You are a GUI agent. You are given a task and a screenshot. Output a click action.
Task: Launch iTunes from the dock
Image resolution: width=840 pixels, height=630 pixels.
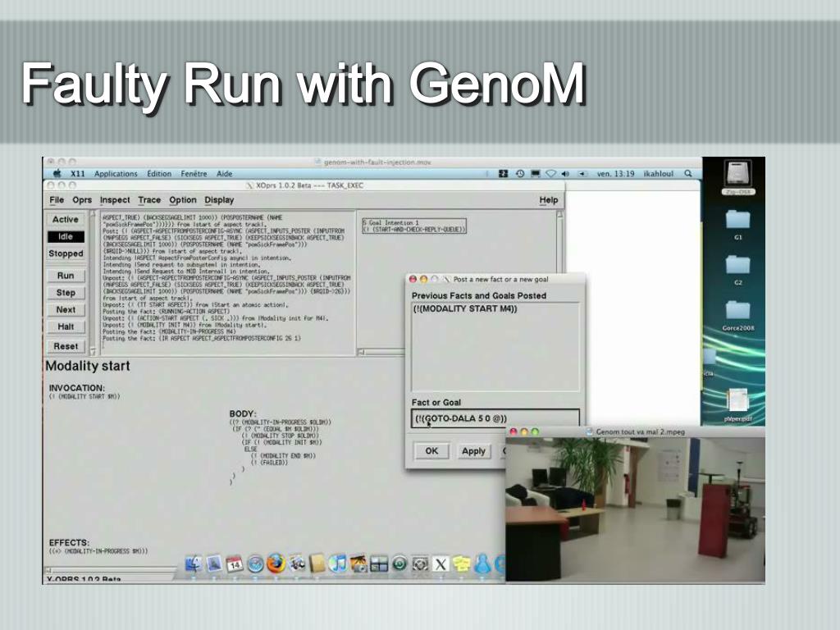click(x=337, y=564)
